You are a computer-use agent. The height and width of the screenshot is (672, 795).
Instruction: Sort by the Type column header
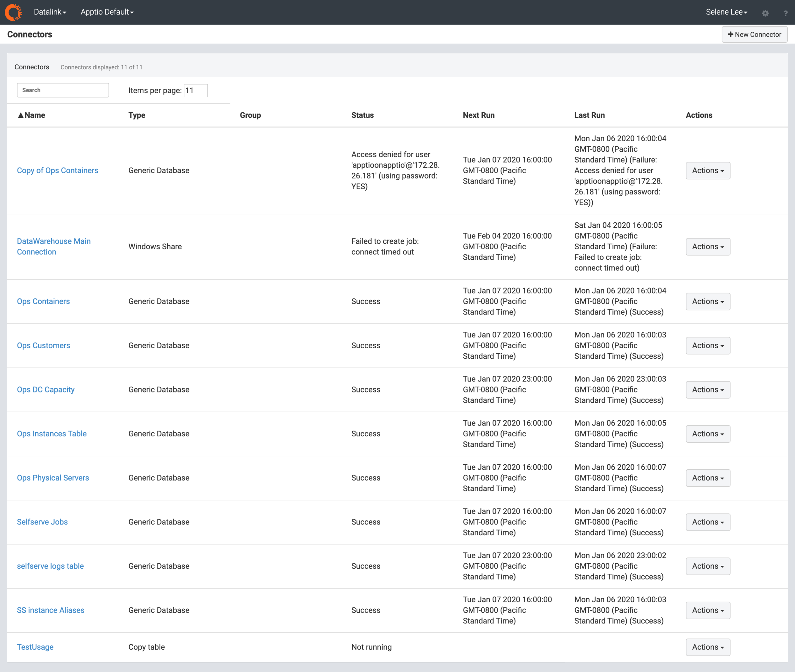(x=137, y=115)
